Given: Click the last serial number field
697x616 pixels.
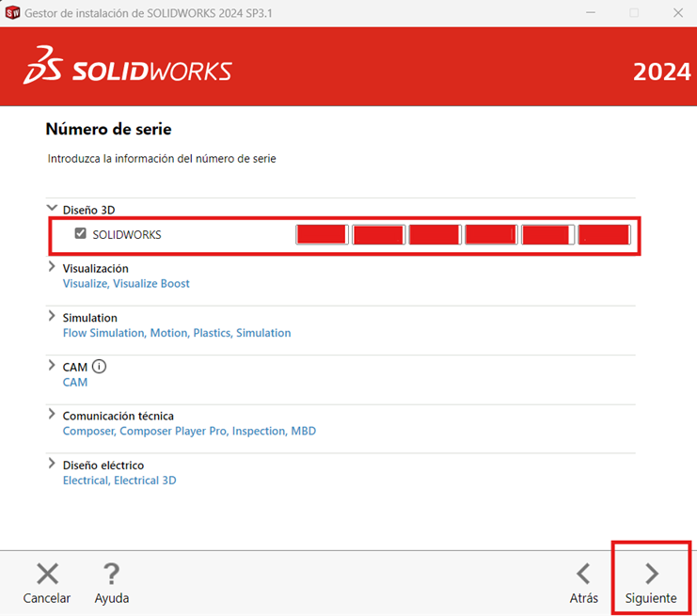Looking at the screenshot, I should pyautogui.click(x=604, y=235).
